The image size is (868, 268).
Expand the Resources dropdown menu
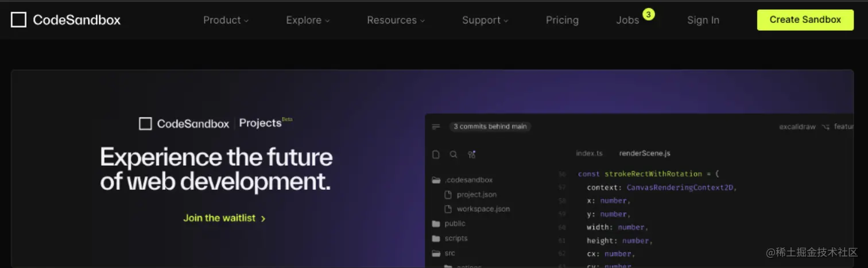pos(396,20)
